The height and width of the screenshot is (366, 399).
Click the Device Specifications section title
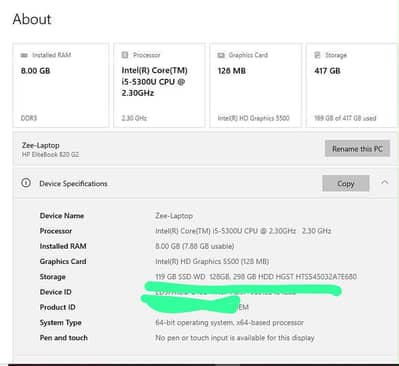73,183
